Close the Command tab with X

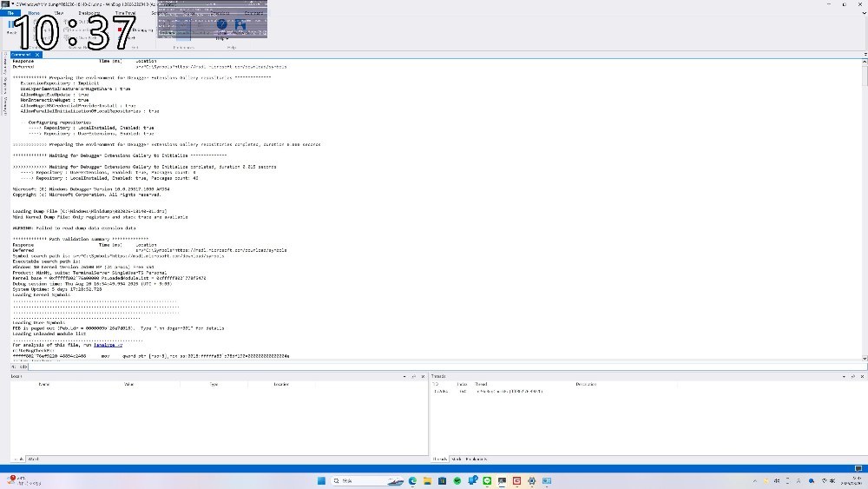[37, 55]
